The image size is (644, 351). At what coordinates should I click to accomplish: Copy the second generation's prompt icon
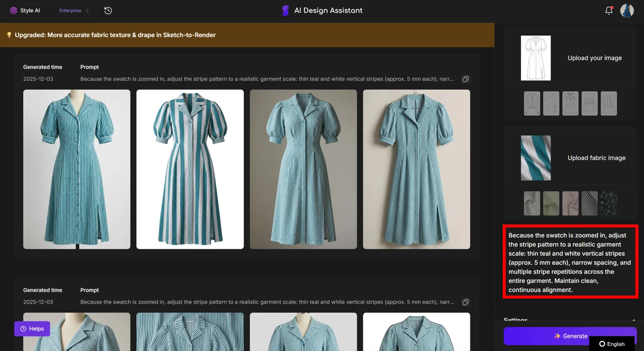(465, 302)
